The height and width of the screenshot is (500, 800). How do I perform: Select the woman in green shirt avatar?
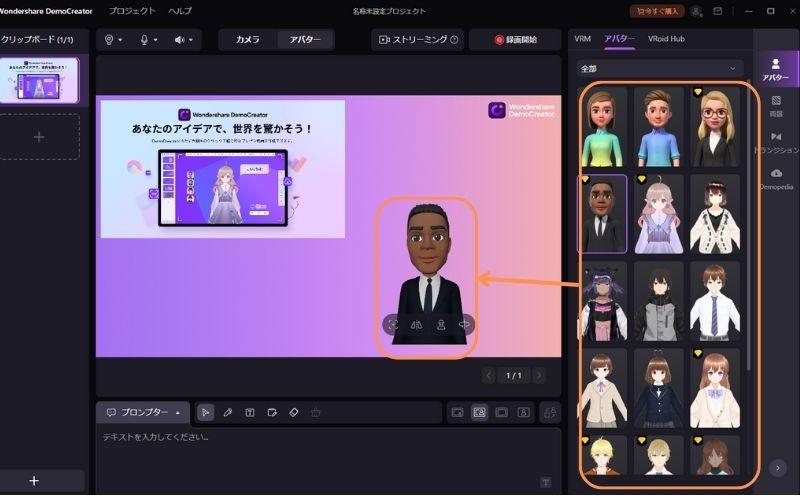[x=603, y=127]
